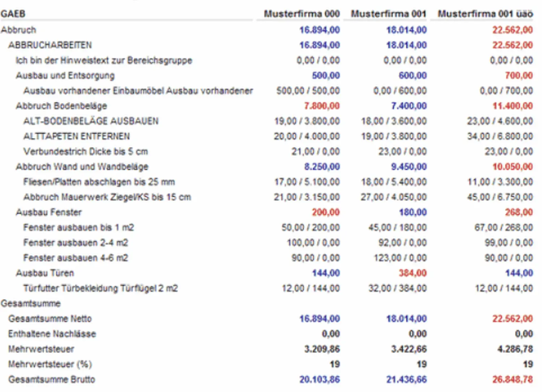The height and width of the screenshot is (392, 542).
Task: Click Fliesen/Platten abschlagen bis 25 mm
Action: (99, 182)
